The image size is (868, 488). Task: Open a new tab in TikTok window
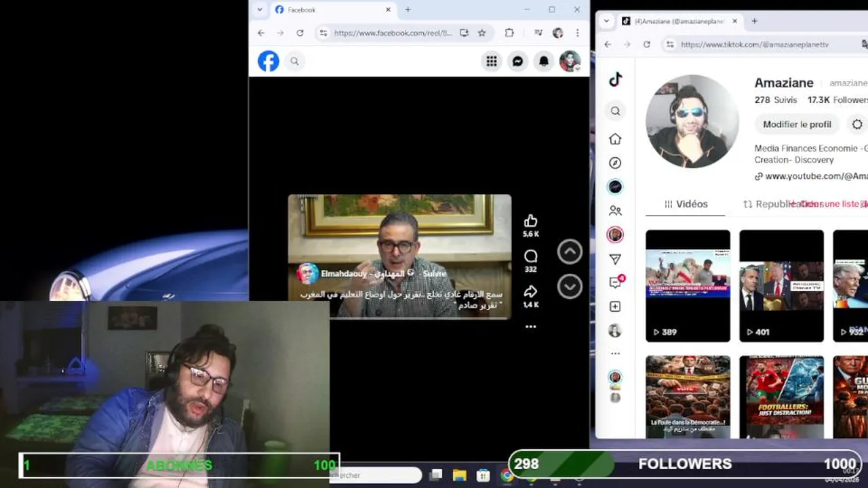pyautogui.click(x=754, y=21)
